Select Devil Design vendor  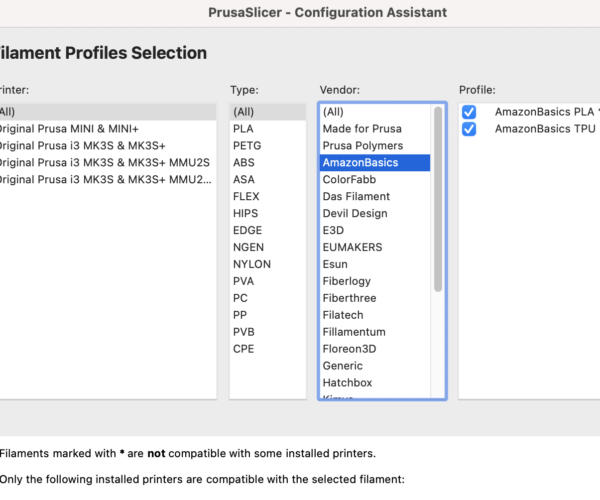(375, 213)
